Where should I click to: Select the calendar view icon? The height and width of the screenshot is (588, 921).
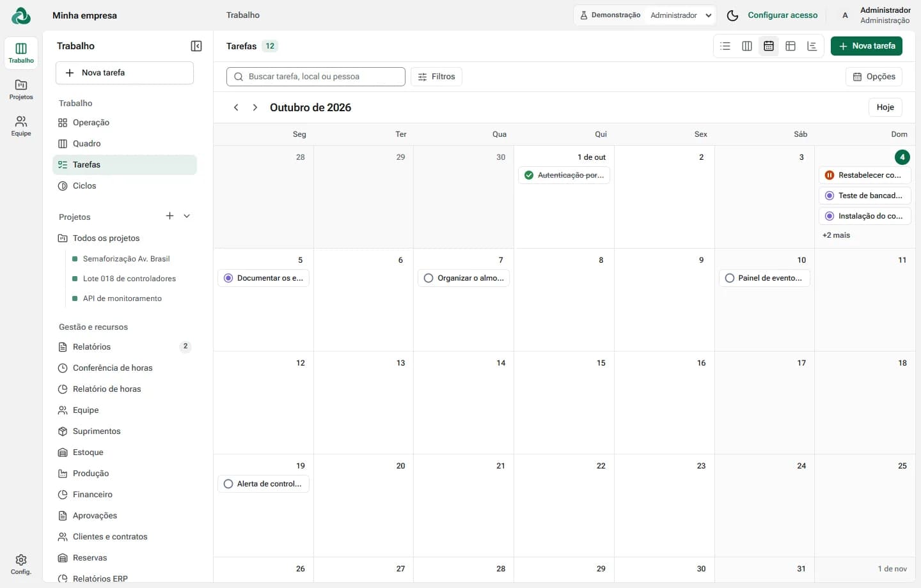[x=769, y=46]
